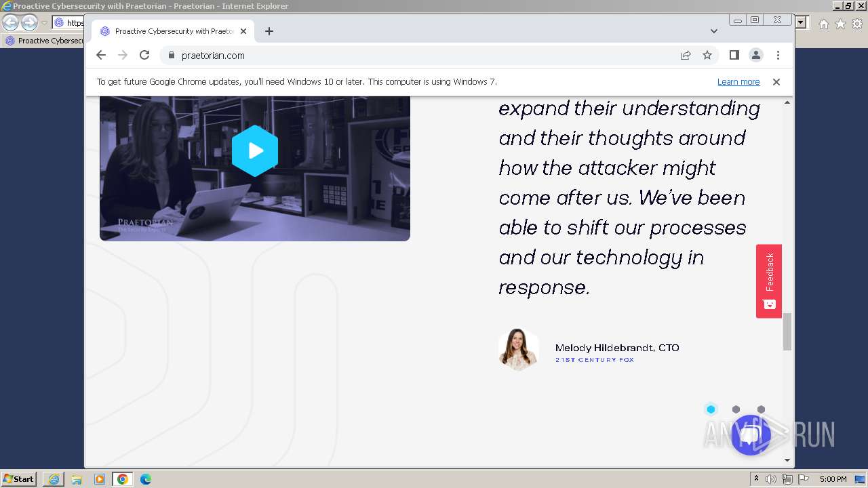Click Melody Hildebrandt, CTO name
Viewport: 868px width, 488px height.
(x=617, y=348)
